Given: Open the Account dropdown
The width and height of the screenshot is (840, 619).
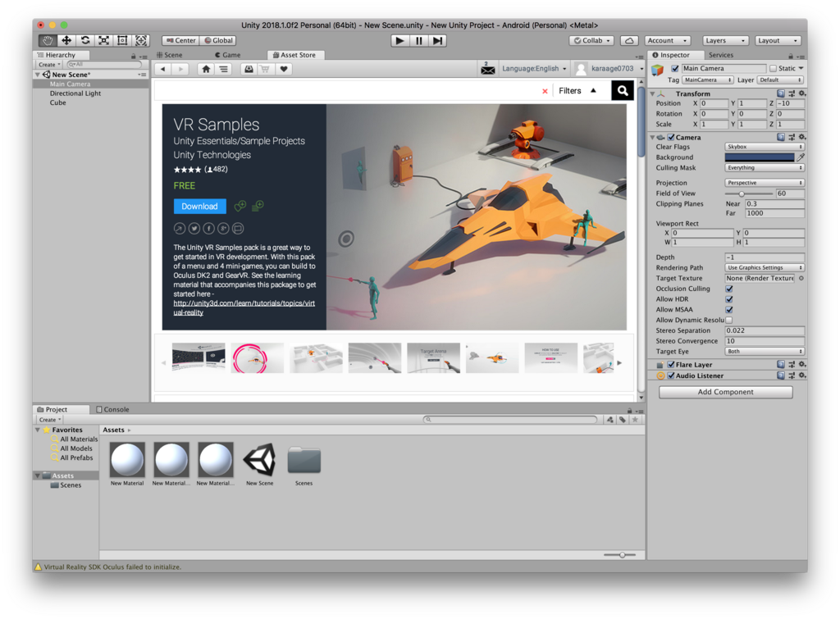Looking at the screenshot, I should pos(668,40).
